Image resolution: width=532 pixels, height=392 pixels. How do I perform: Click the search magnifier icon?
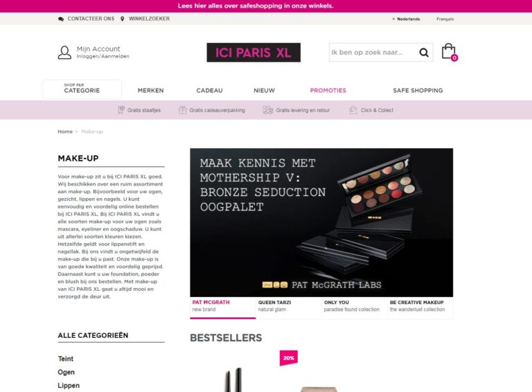(x=424, y=52)
